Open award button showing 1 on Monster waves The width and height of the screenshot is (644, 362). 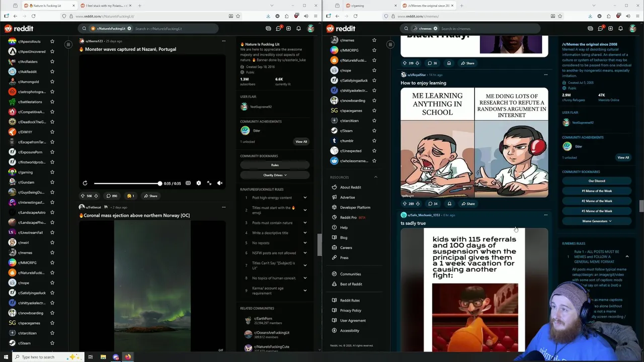coord(130,196)
